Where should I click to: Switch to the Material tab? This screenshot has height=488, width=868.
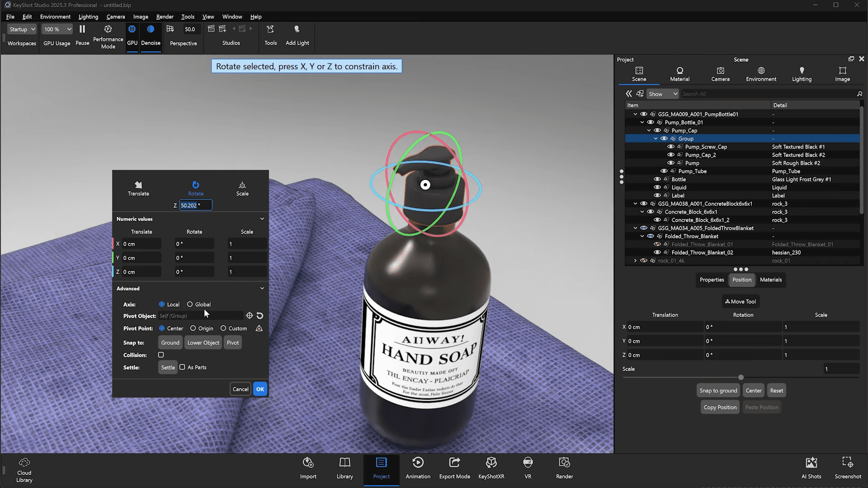pos(679,74)
